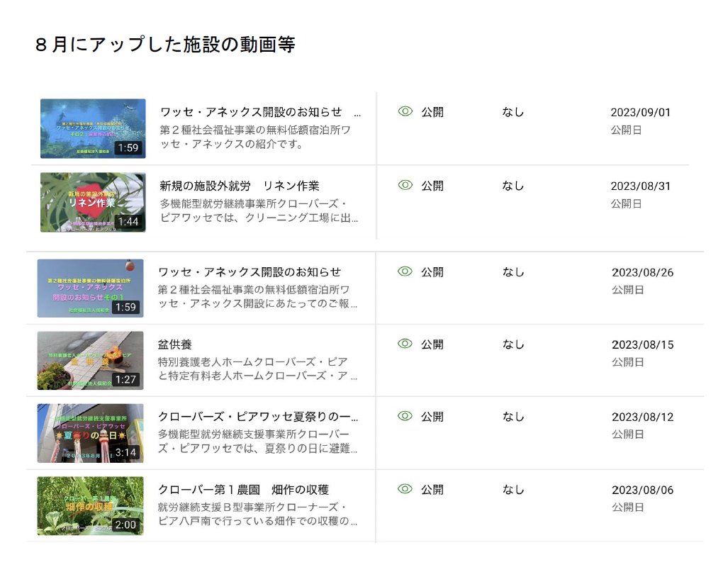Click the date 2023/08/06
The height and width of the screenshot is (567, 728).
(x=642, y=490)
